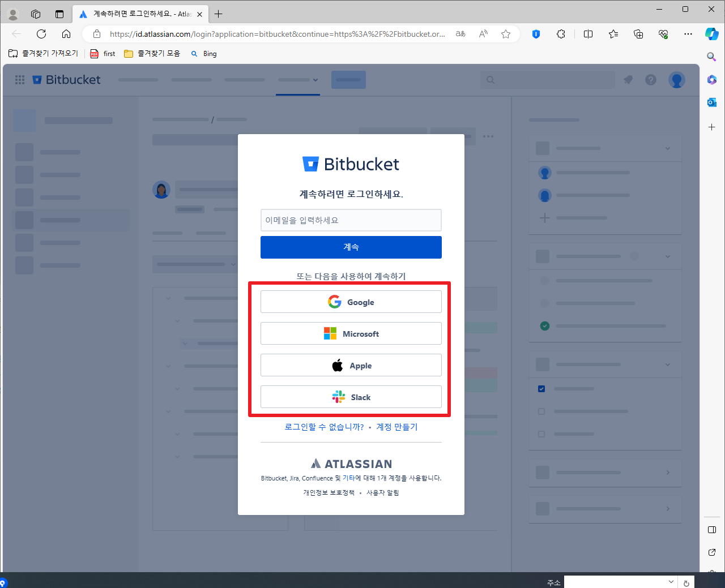Open link in new window sidebar icon
This screenshot has width=725, height=588.
[x=712, y=552]
